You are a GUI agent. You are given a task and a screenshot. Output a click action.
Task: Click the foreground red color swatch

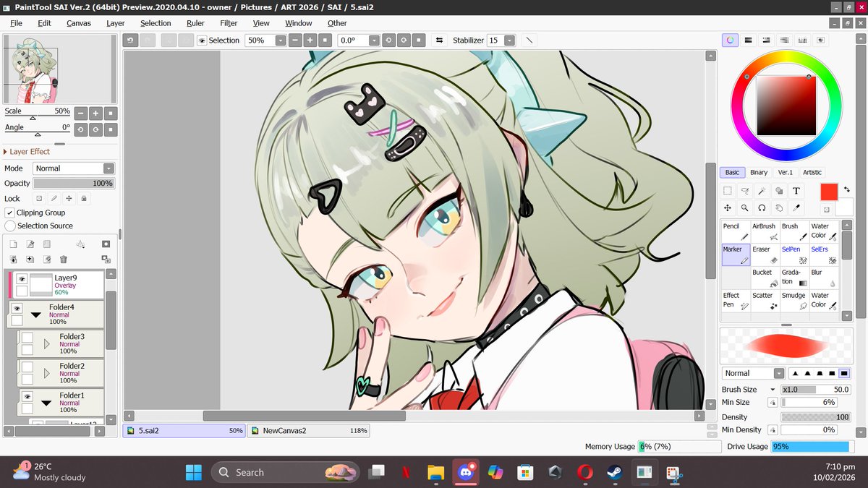[828, 192]
